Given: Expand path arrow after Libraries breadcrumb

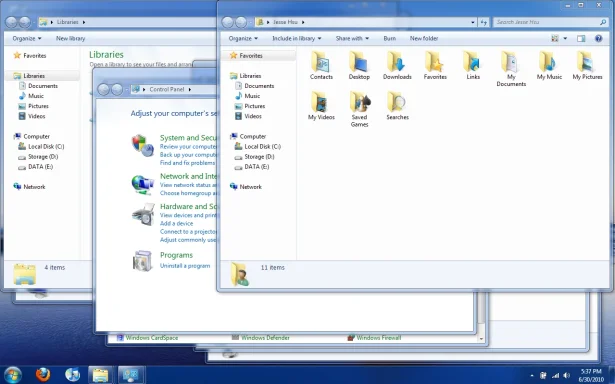Looking at the screenshot, I should (84, 22).
